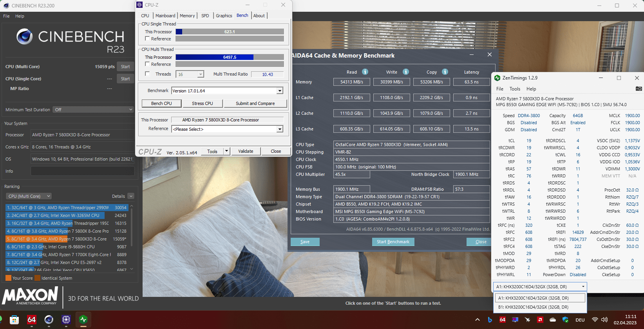This screenshot has width=644, height=329.
Task: Open ZenTimings Tools menu
Action: [x=515, y=89]
